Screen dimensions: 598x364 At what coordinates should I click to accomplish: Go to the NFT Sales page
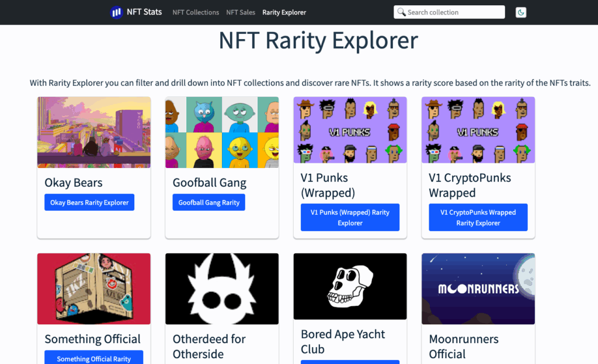click(x=241, y=12)
